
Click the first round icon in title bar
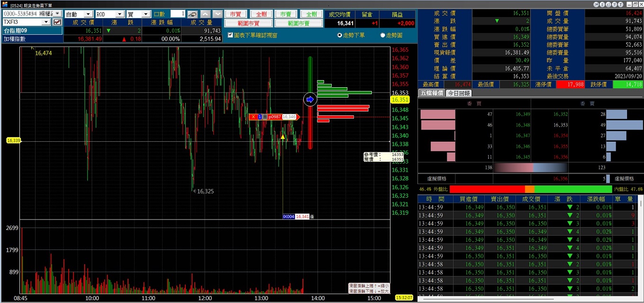point(597,4)
